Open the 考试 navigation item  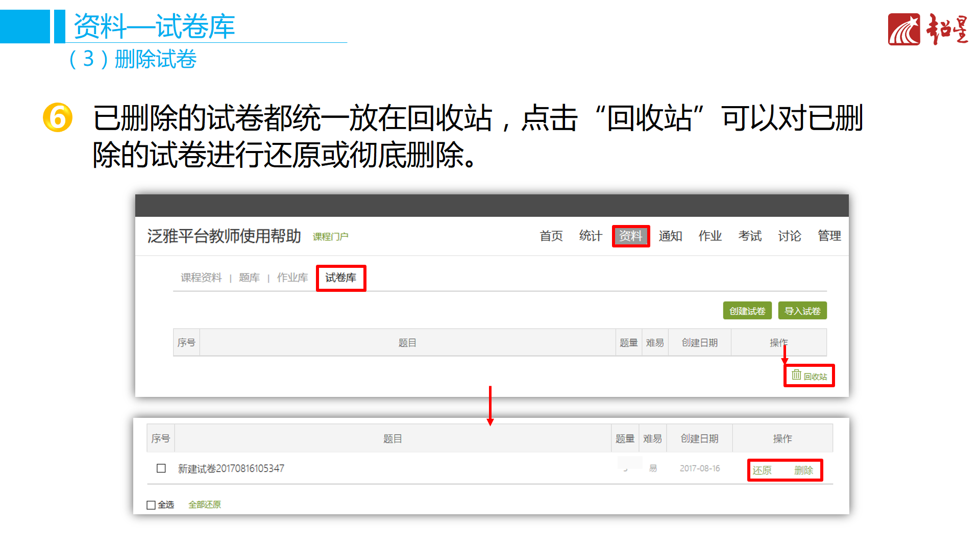coord(750,236)
